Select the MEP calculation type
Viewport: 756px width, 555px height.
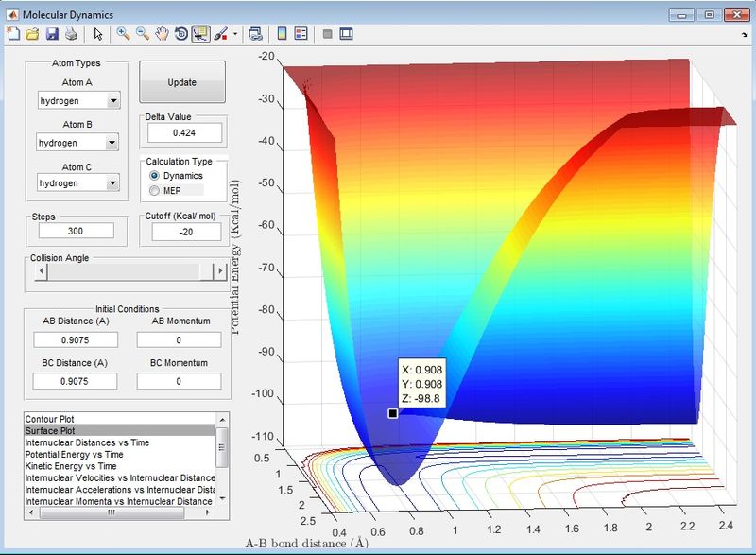(156, 191)
